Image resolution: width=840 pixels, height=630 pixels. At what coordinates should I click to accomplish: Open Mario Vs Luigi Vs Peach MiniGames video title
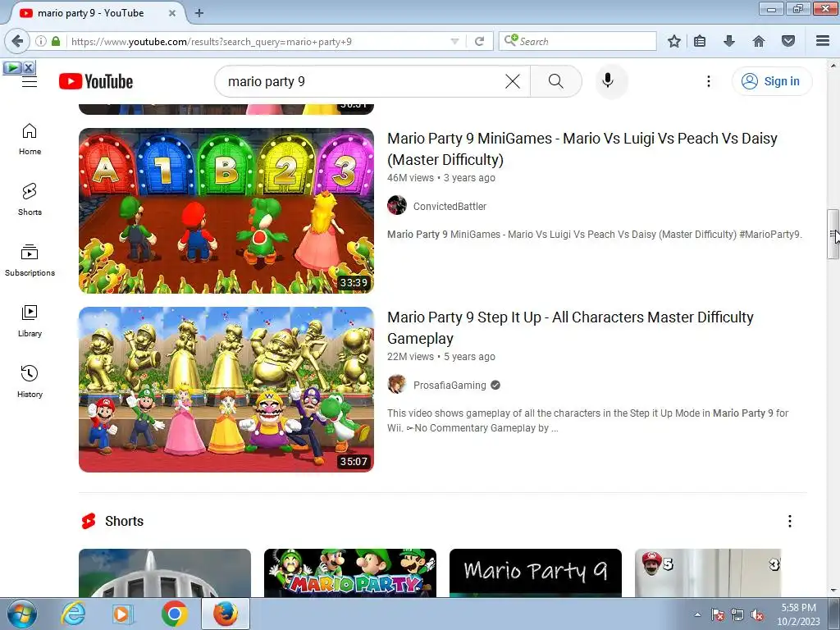(582, 149)
